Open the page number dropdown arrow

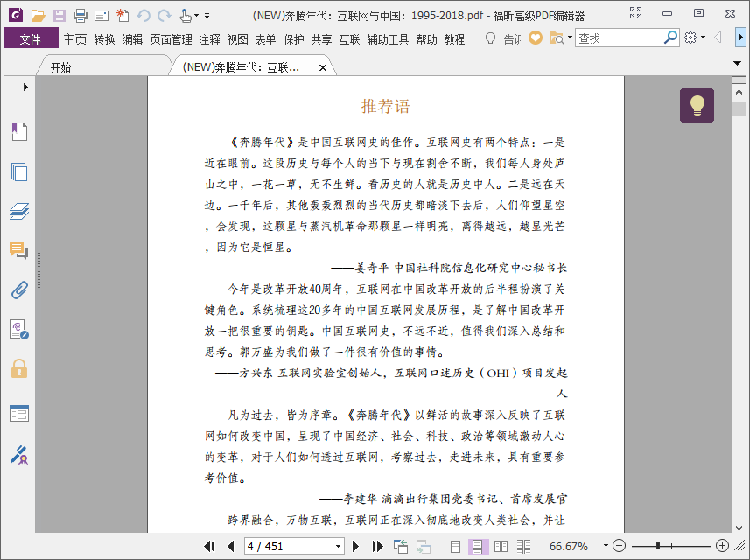[338, 546]
